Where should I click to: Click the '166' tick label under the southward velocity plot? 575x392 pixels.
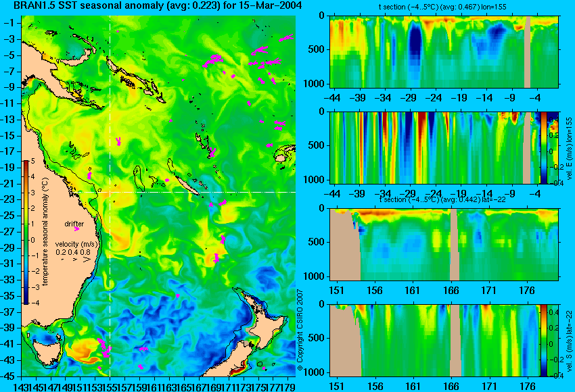coord(451,387)
